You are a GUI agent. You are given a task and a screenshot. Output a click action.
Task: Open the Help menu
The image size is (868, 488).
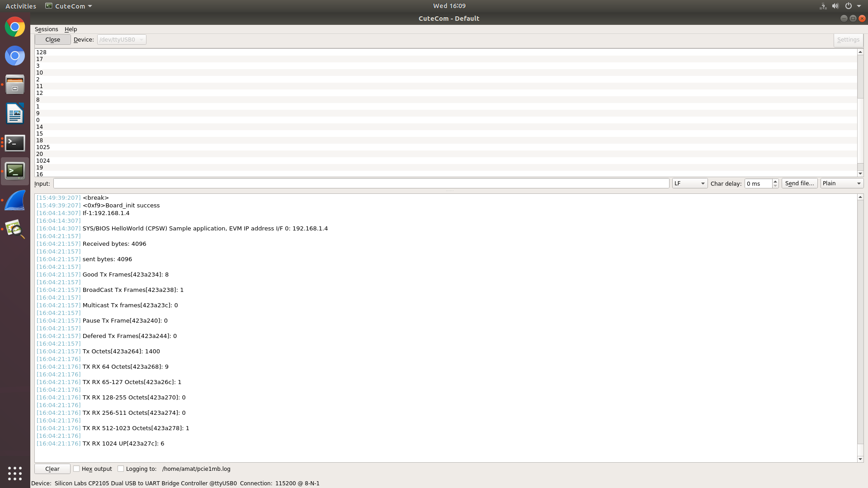pos(71,29)
